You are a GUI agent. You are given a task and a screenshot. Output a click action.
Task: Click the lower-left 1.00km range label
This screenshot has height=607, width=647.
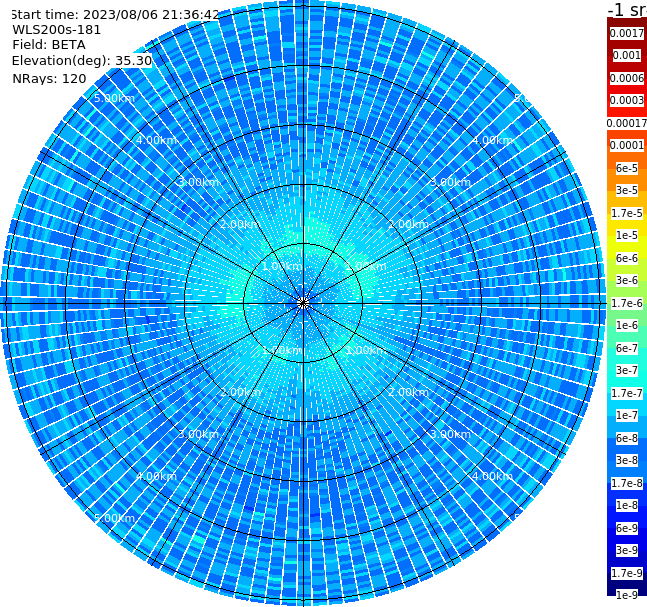(283, 350)
